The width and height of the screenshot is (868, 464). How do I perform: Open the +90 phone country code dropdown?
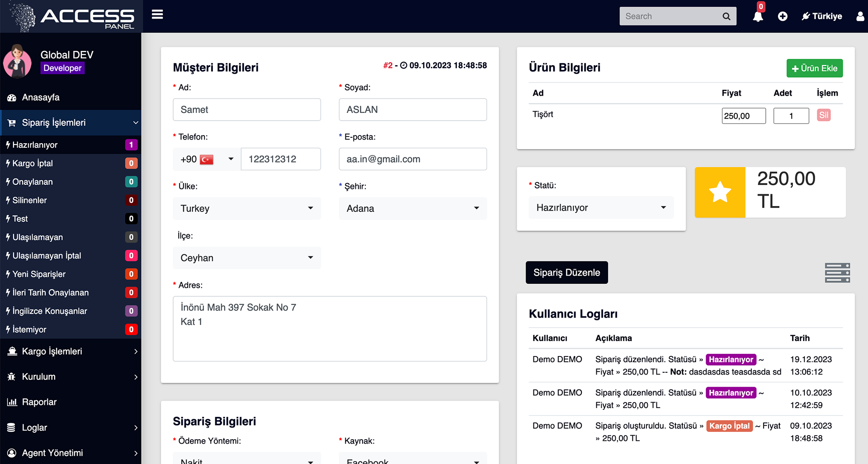click(207, 159)
